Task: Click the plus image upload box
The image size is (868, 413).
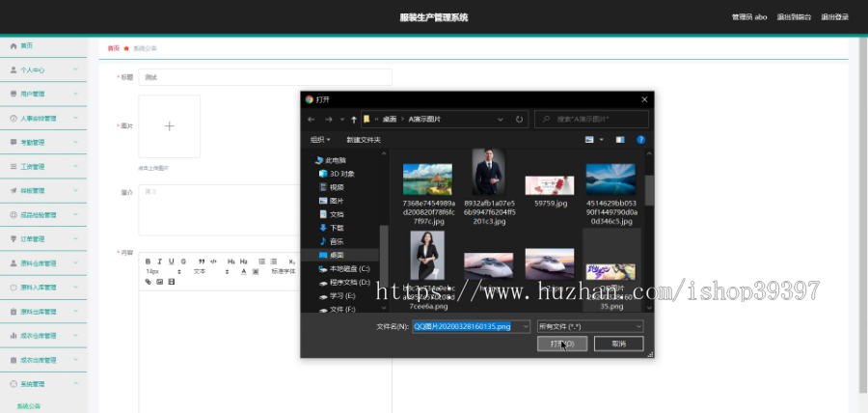Action: 170,126
